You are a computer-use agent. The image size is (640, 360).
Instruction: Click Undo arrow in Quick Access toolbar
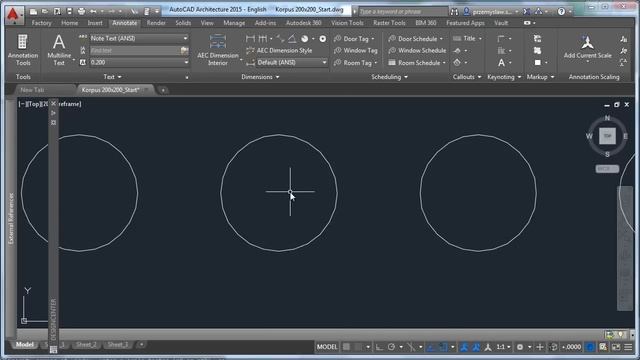point(93,11)
